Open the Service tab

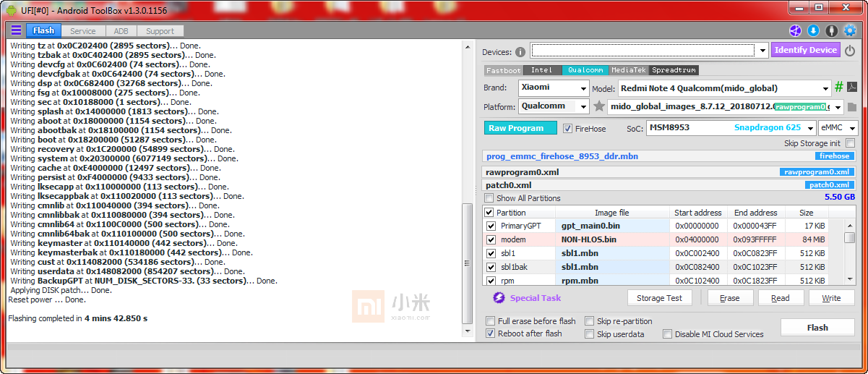pyautogui.click(x=83, y=31)
